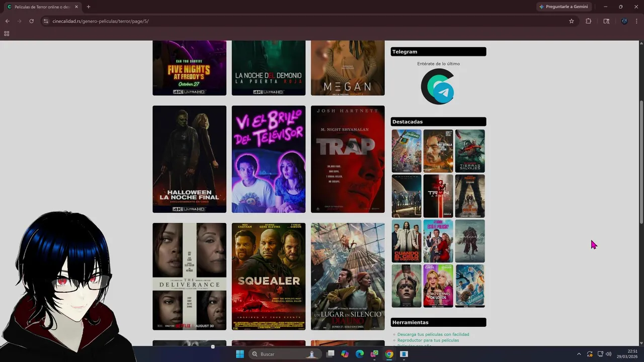Click Reproductor para tus películas link
Image resolution: width=644 pixels, height=362 pixels.
(x=428, y=340)
